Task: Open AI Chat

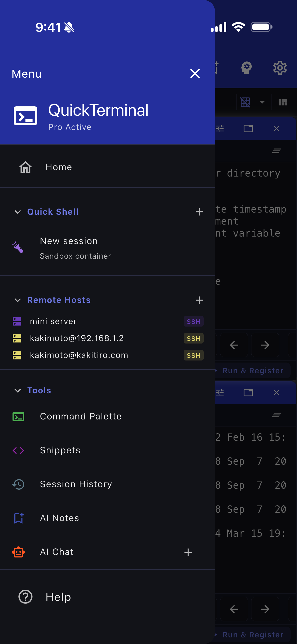Action: [x=107, y=552]
